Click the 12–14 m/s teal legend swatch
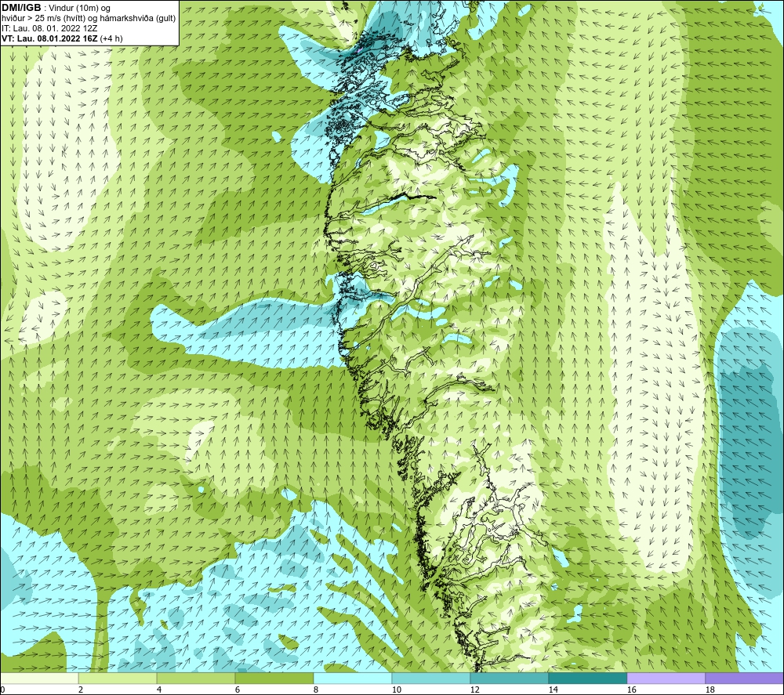 509,678
